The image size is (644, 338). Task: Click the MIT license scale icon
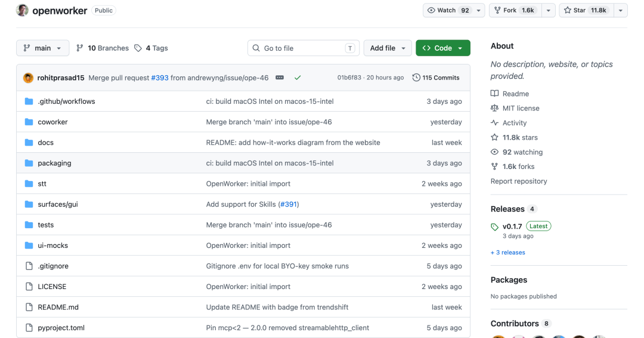[494, 108]
